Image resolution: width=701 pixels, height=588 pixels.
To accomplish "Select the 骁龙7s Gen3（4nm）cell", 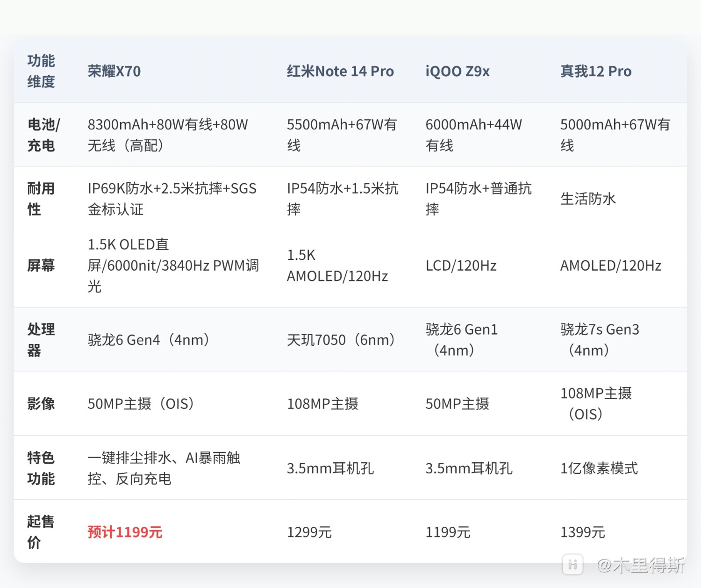I will click(600, 340).
